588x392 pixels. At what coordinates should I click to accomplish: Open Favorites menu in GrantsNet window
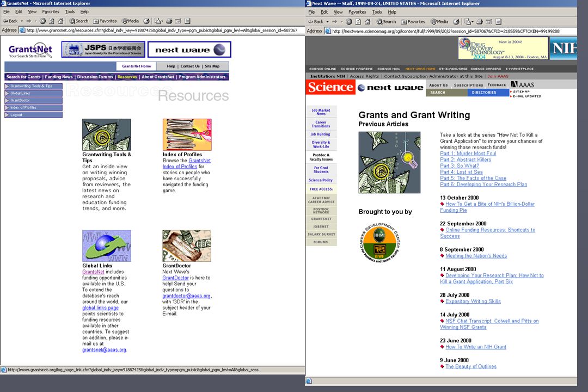[x=51, y=11]
